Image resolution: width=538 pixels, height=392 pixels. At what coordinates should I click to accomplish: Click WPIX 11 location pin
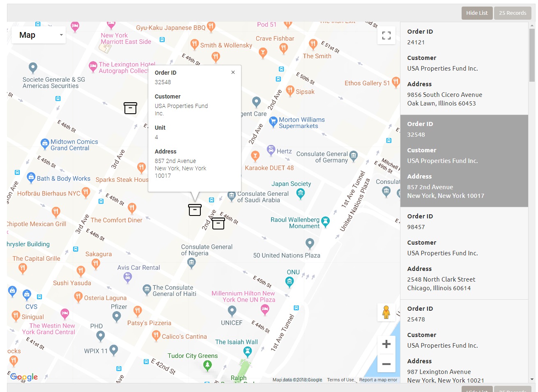coord(114,350)
